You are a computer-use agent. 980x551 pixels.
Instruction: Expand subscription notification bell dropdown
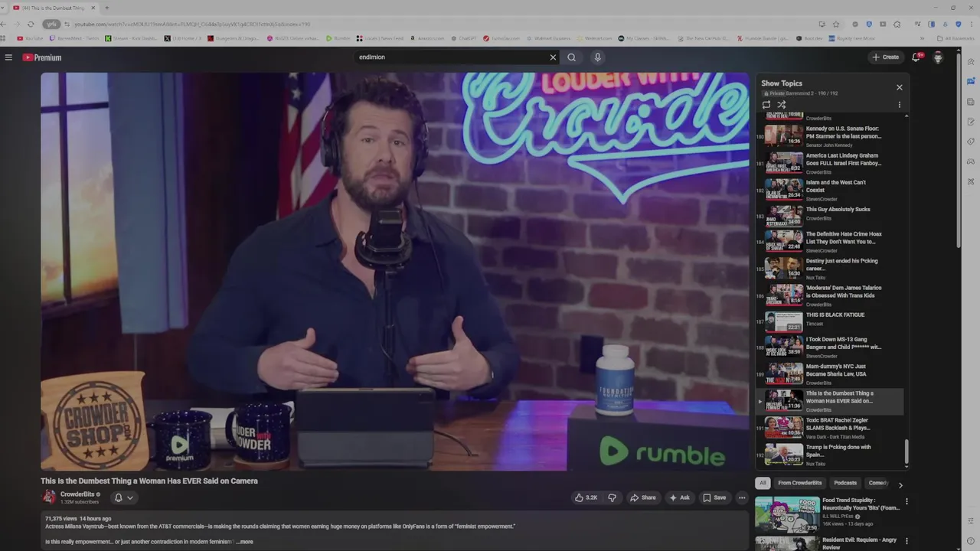click(x=123, y=497)
